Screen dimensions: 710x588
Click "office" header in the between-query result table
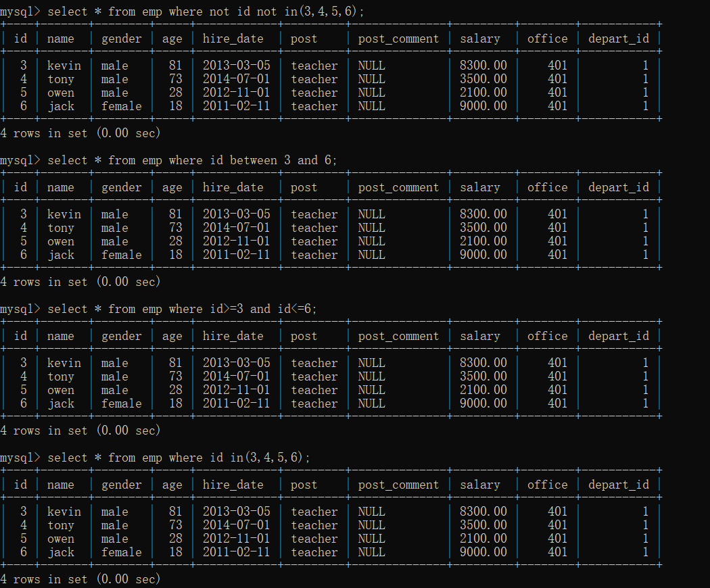[548, 187]
